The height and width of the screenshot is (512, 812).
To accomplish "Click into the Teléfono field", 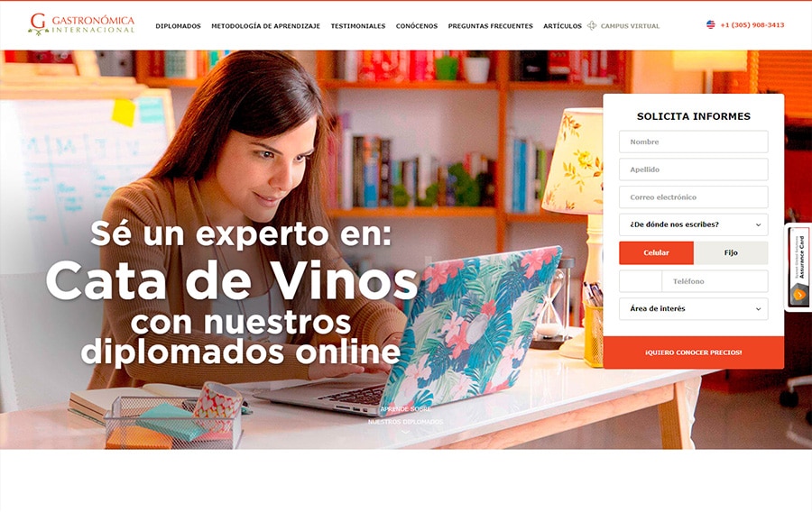I will click(x=715, y=281).
